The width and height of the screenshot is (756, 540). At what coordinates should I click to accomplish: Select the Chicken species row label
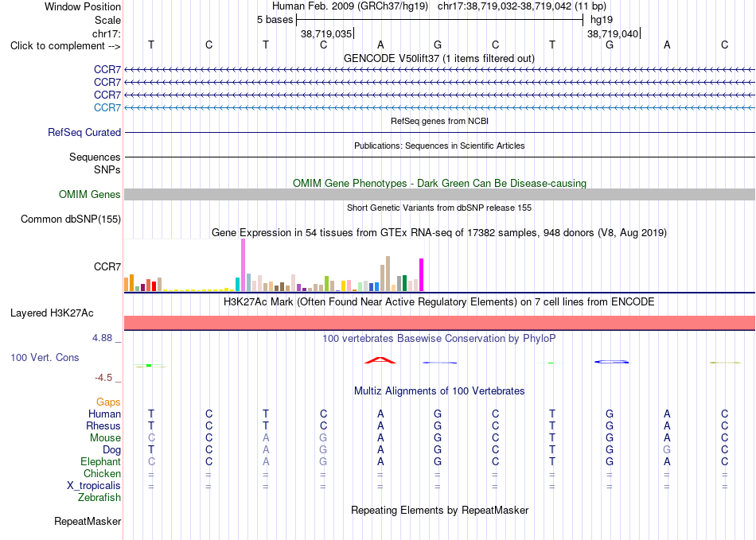pos(102,473)
